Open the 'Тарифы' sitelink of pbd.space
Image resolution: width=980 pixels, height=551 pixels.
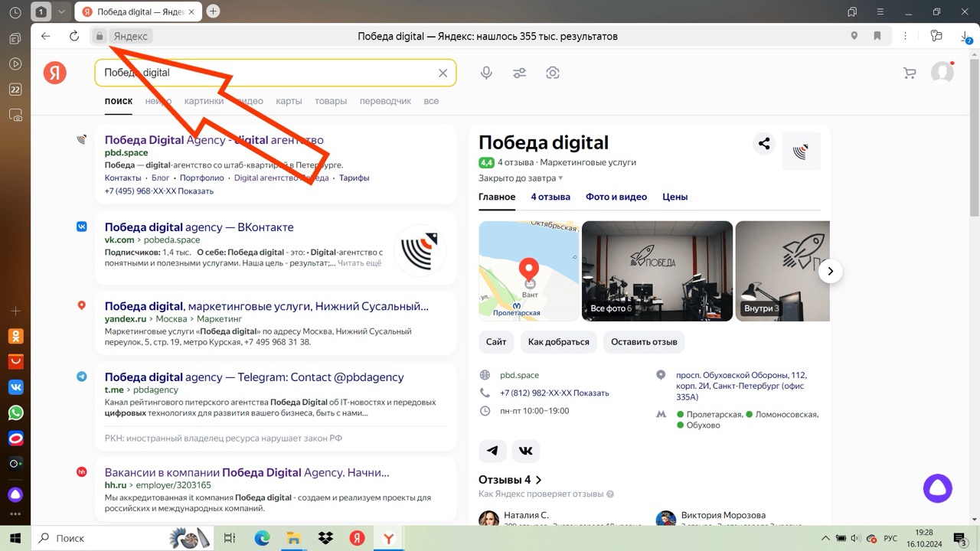(354, 178)
